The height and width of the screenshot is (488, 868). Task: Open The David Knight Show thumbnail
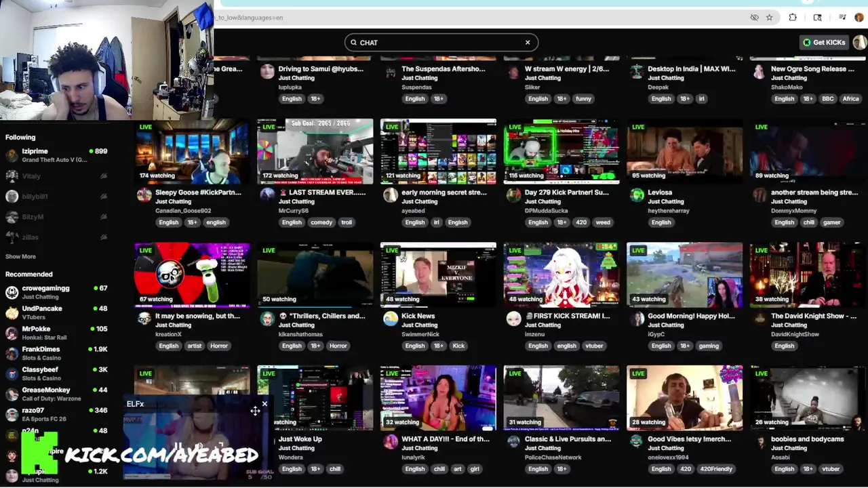click(x=807, y=275)
